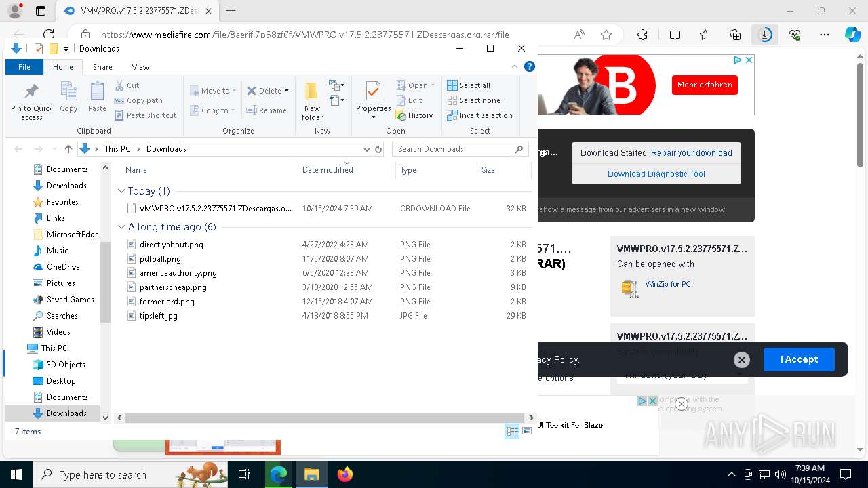Open Edge Downloads toolbar icon
868x488 pixels.
point(765,35)
